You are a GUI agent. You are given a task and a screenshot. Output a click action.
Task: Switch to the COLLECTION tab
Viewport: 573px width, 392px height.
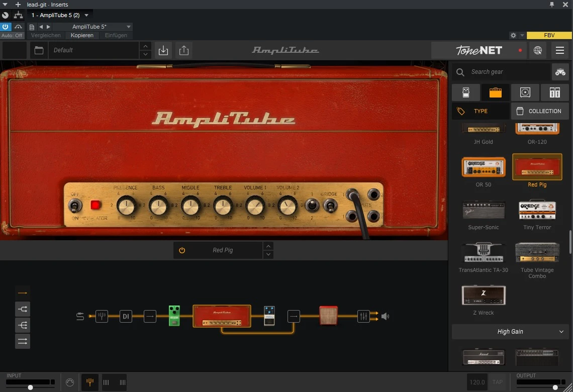539,111
